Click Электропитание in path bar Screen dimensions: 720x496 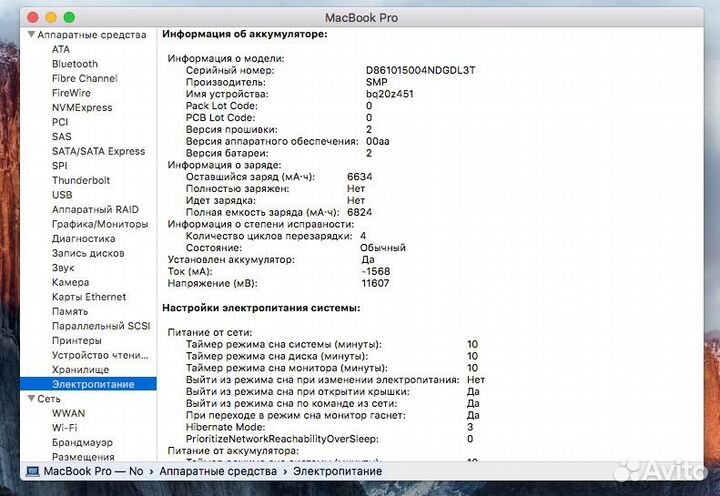pyautogui.click(x=338, y=471)
